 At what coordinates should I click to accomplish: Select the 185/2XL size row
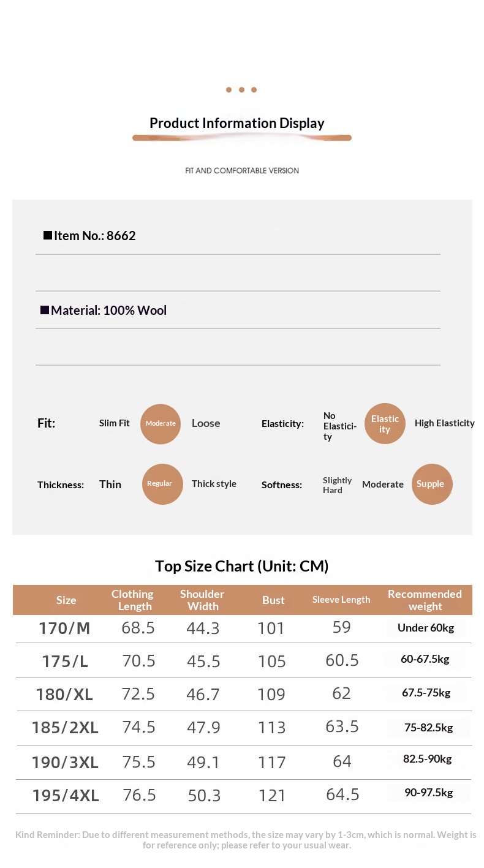click(65, 728)
